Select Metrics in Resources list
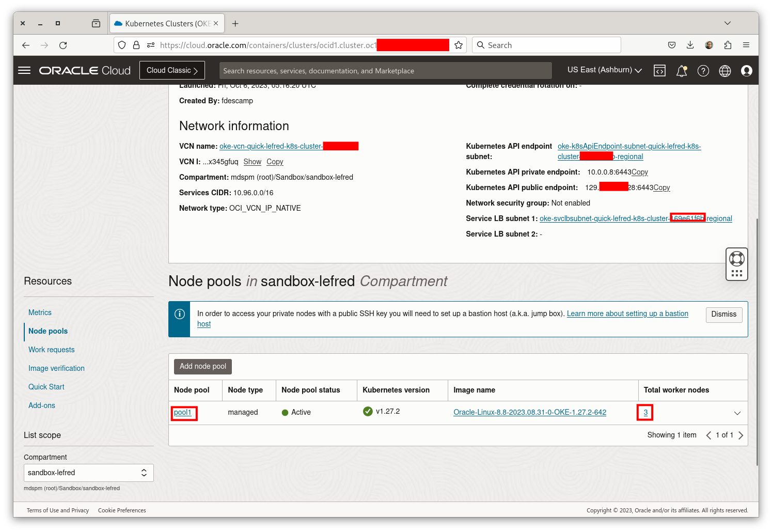 click(40, 312)
